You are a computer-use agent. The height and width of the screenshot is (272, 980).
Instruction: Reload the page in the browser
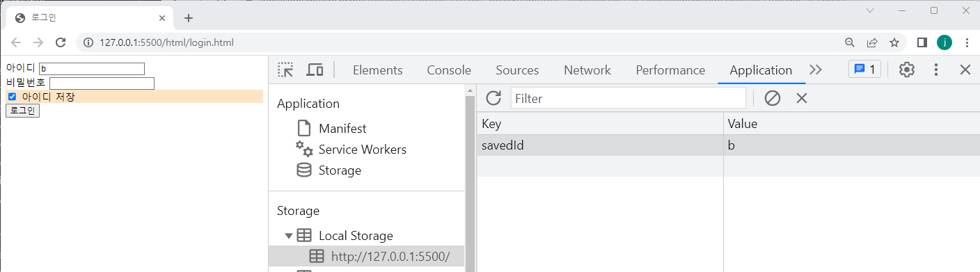[x=61, y=42]
